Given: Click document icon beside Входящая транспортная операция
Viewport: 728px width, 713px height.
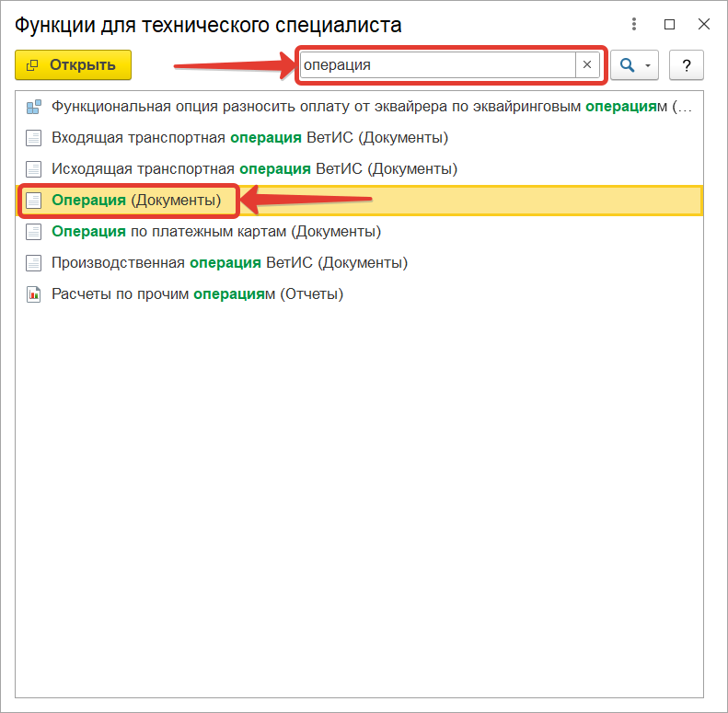Looking at the screenshot, I should click(34, 138).
